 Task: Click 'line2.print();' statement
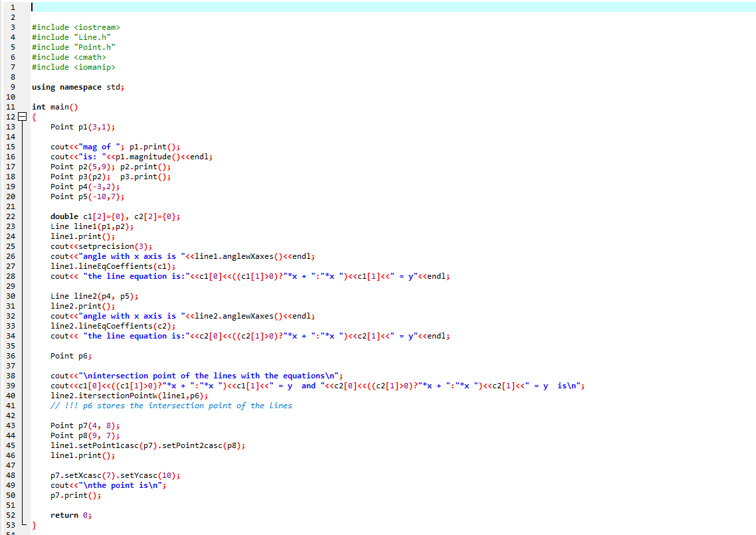82,306
